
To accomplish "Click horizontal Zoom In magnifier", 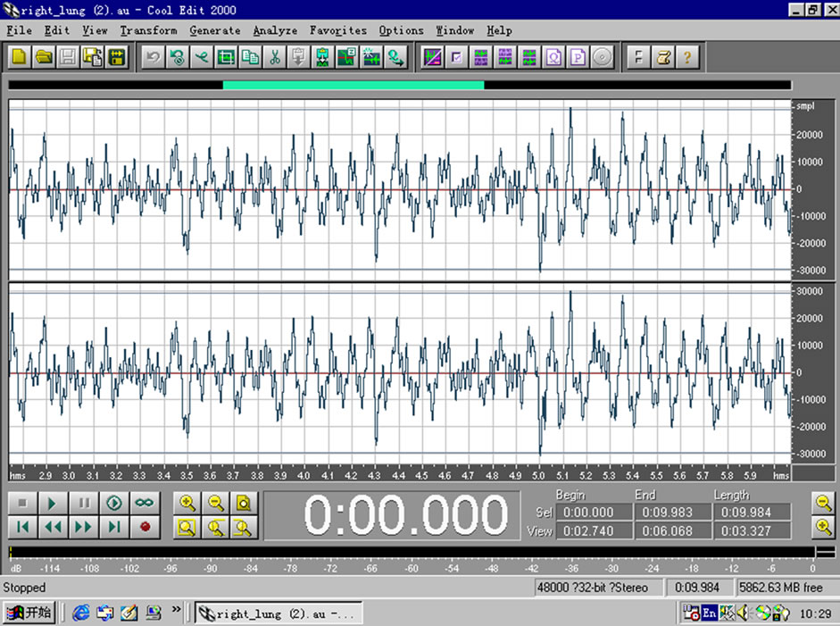I will click(x=187, y=503).
